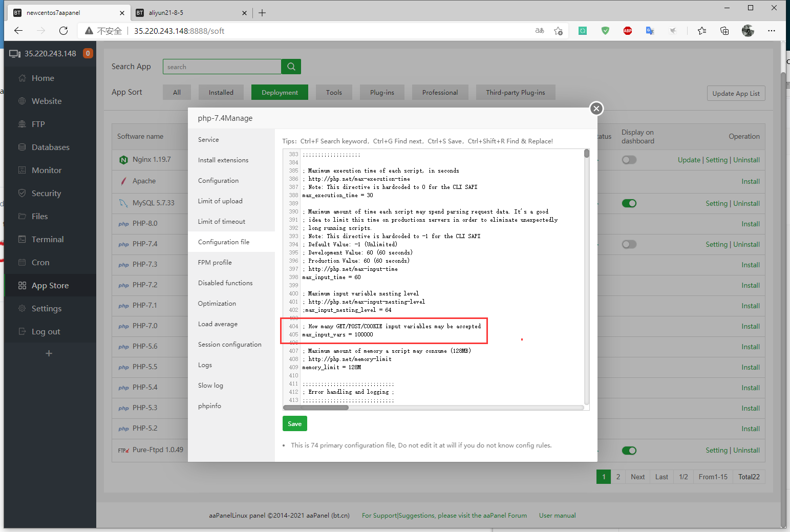
Task: Click the editor horizontal scrollbar thumb
Action: (x=316, y=408)
